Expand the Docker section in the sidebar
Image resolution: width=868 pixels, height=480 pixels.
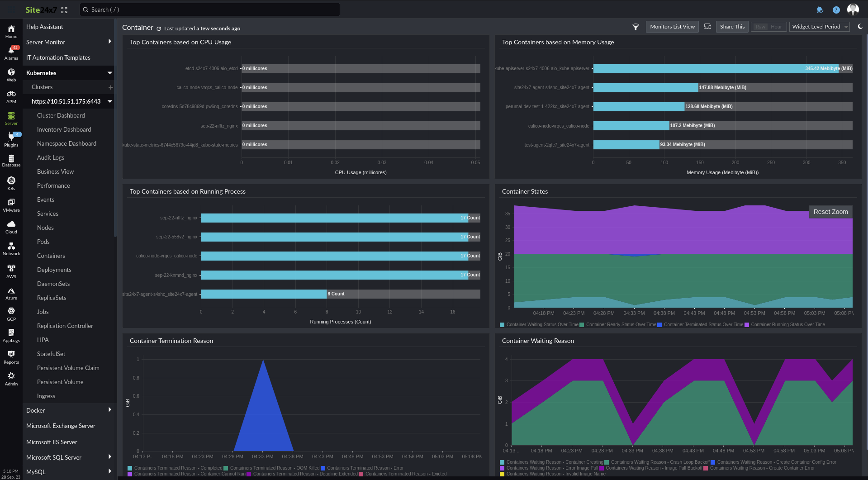pyautogui.click(x=35, y=410)
